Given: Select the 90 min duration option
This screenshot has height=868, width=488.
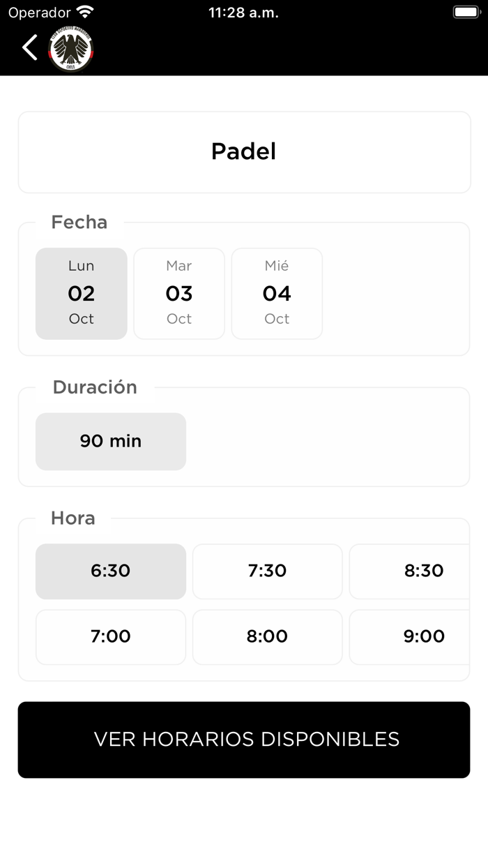Looking at the screenshot, I should (x=110, y=441).
